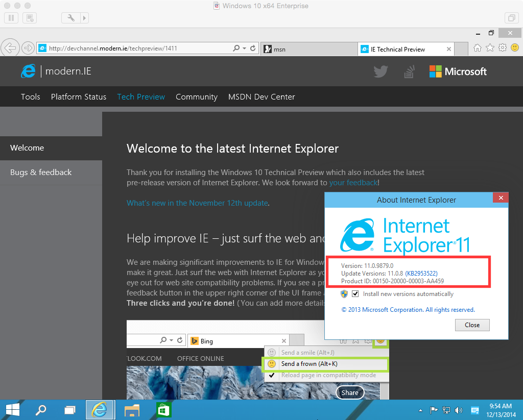Click the "Version: 11.0.9879.0" text
The width and height of the screenshot is (523, 420).
click(x=367, y=266)
